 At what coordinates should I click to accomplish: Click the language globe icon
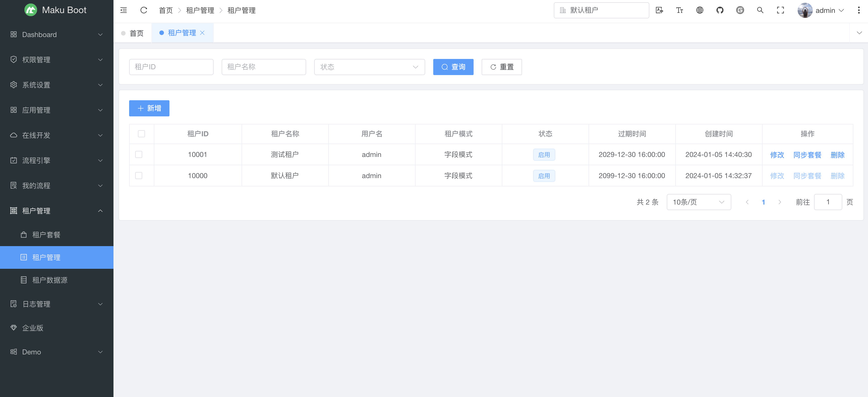[700, 10]
